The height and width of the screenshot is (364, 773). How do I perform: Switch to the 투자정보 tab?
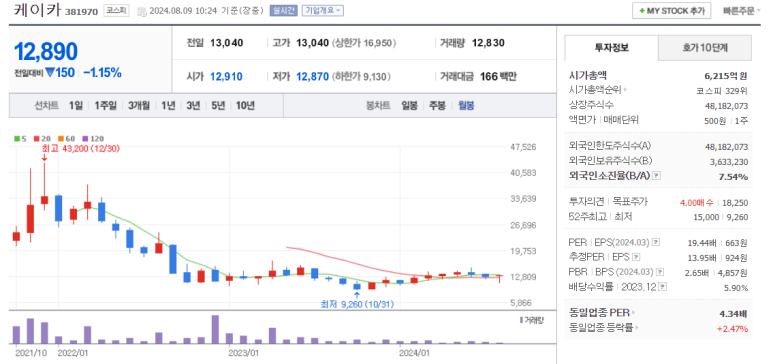point(611,48)
